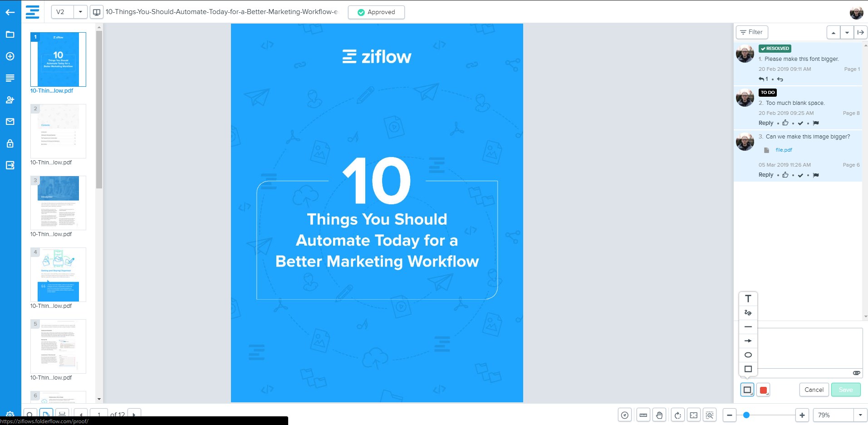Open the red annotation color swatch
This screenshot has height=425, width=868.
763,390
